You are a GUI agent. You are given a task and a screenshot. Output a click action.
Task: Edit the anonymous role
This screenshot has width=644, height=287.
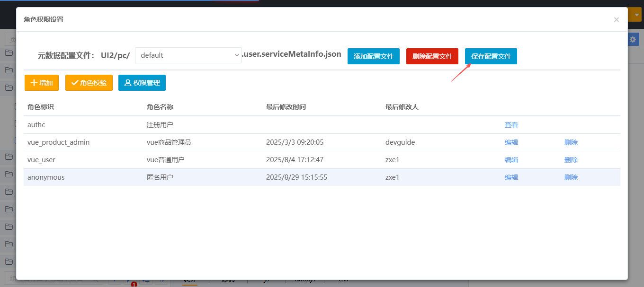click(x=511, y=177)
